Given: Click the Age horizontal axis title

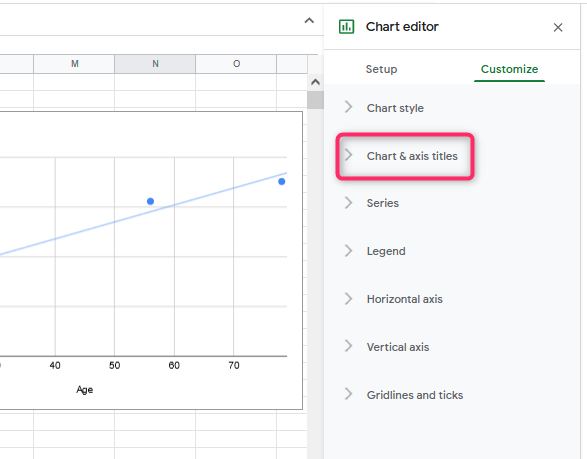Looking at the screenshot, I should (x=85, y=390).
